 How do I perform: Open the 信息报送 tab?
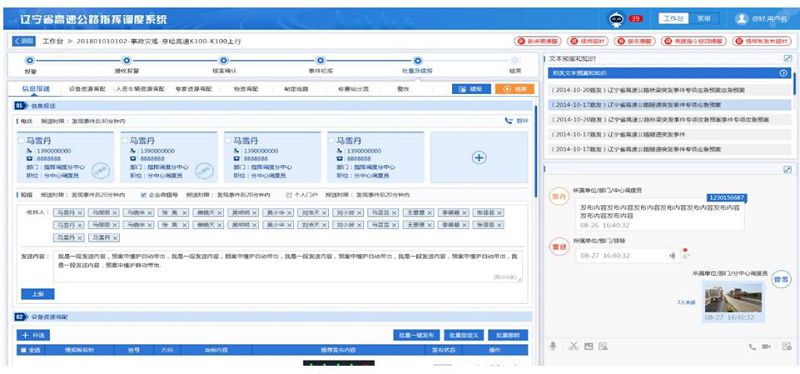(35, 89)
